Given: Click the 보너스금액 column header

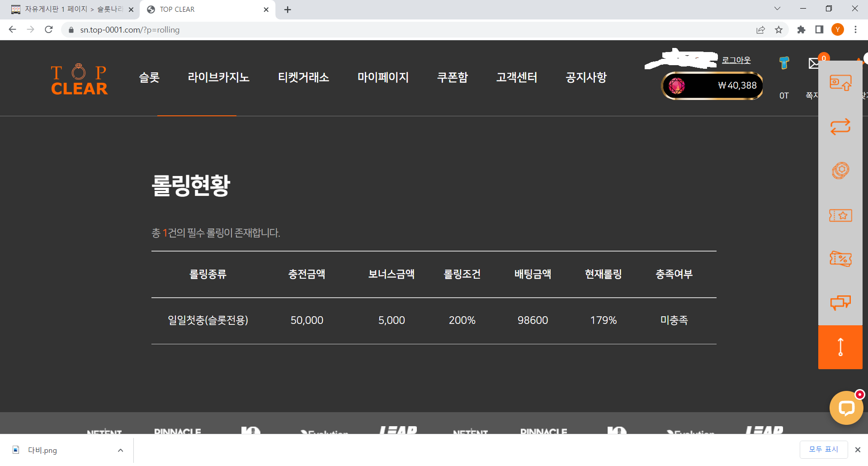Looking at the screenshot, I should click(391, 274).
